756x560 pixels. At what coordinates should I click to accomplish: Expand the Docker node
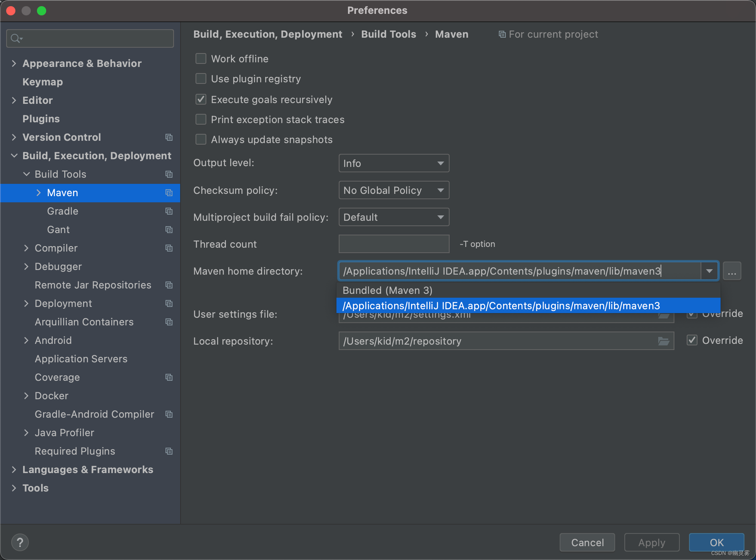27,396
